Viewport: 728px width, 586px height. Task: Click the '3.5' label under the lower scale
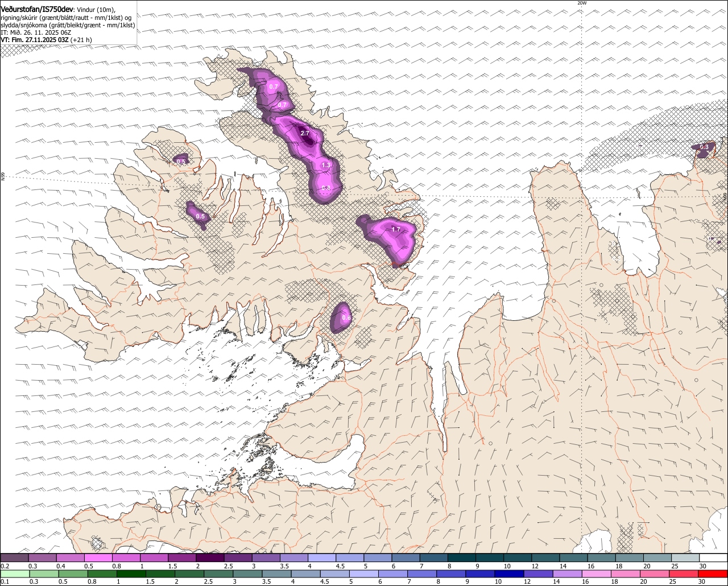[266, 582]
